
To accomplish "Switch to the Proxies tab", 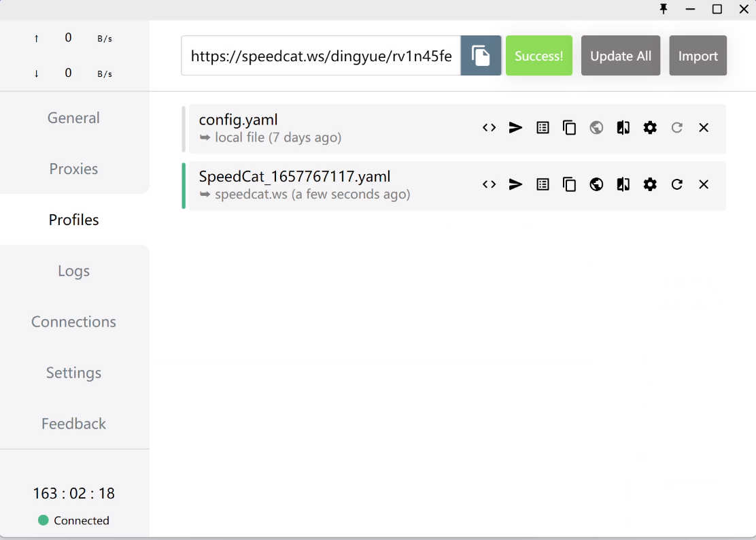I will pyautogui.click(x=73, y=169).
